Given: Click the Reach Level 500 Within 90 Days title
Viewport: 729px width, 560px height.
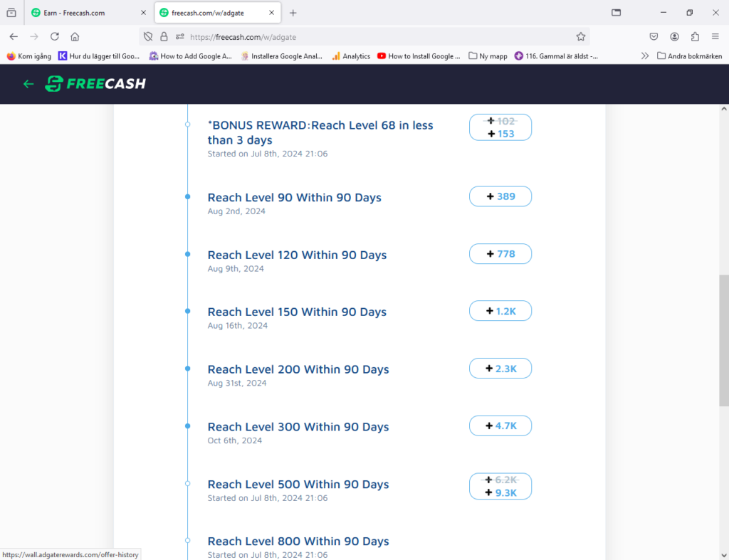Looking at the screenshot, I should tap(298, 485).
